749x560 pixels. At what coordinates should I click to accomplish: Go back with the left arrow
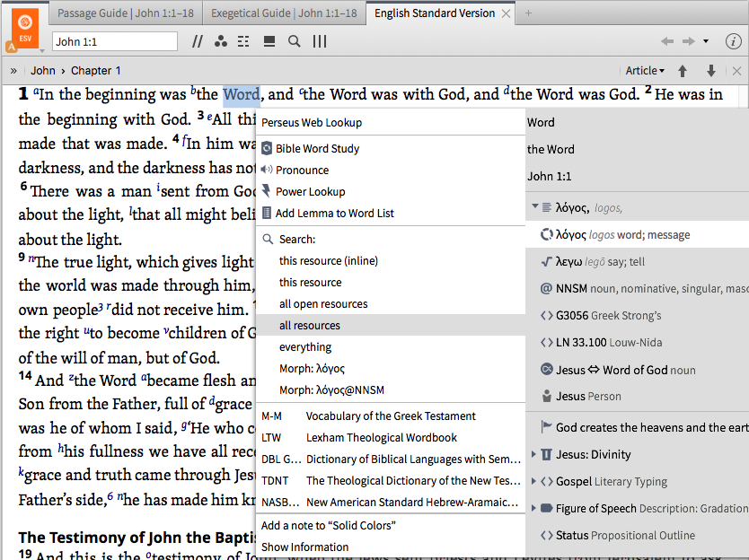667,41
